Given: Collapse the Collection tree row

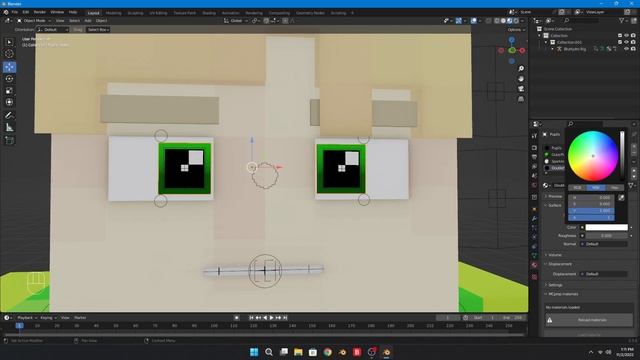Looking at the screenshot, I should (x=540, y=36).
